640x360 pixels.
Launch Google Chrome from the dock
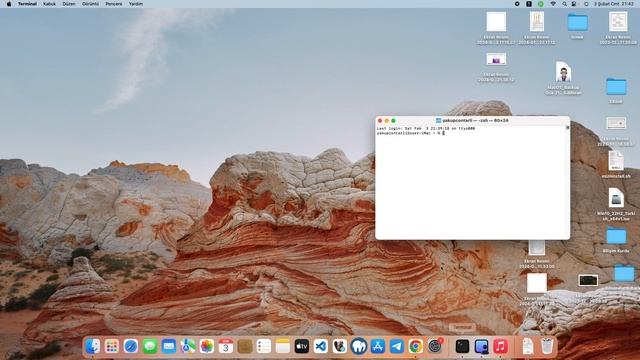tap(416, 346)
